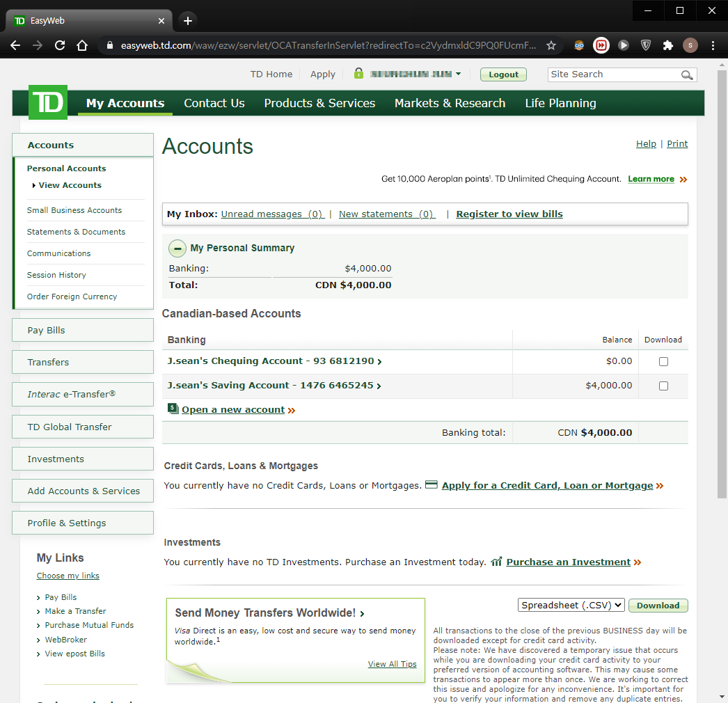The image size is (728, 703).
Task: Click New statements (0) link
Action: click(387, 214)
